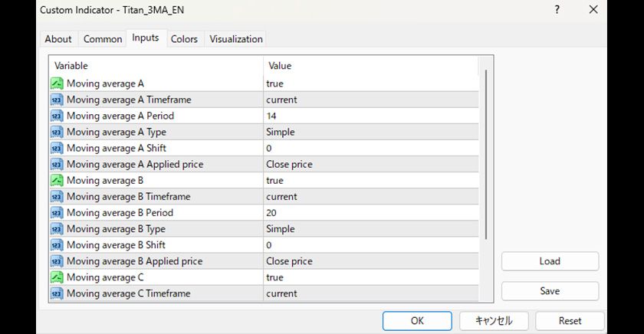
Task: Click the Moving average C boolean icon
Action: click(58, 277)
